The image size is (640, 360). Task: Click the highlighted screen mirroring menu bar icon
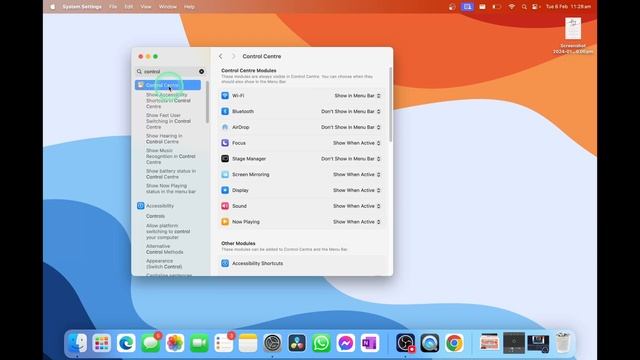(x=467, y=7)
